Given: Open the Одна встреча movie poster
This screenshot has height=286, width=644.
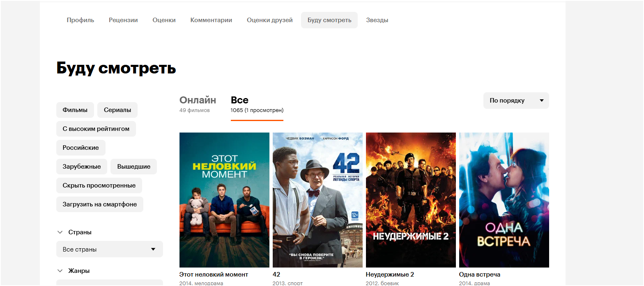Looking at the screenshot, I should click(504, 200).
